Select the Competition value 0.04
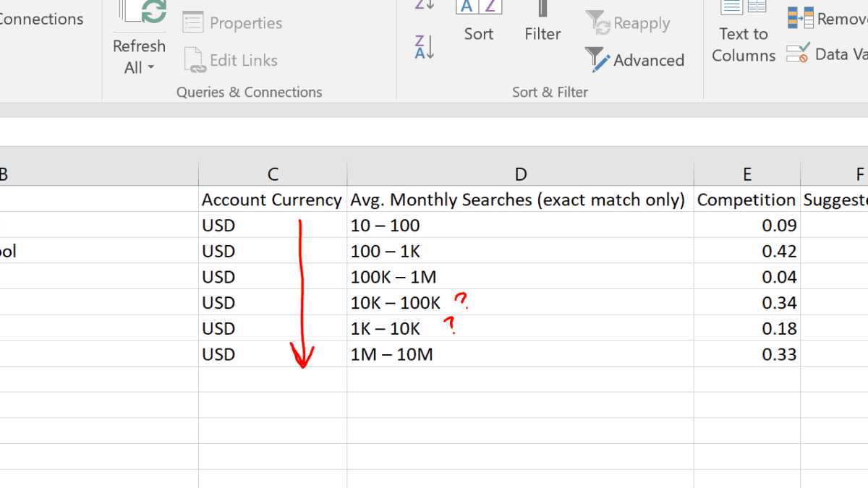The image size is (868, 488). (x=747, y=277)
